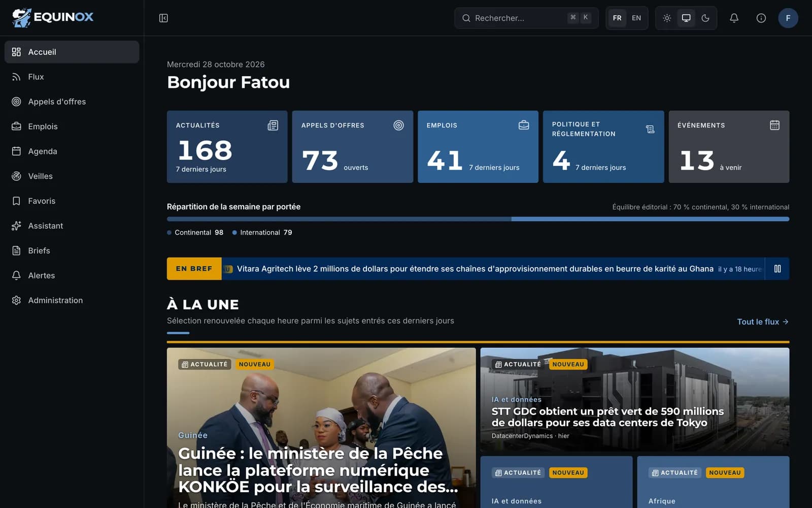Click target icon on Appels d'offres card
The image size is (812, 508).
tap(399, 125)
